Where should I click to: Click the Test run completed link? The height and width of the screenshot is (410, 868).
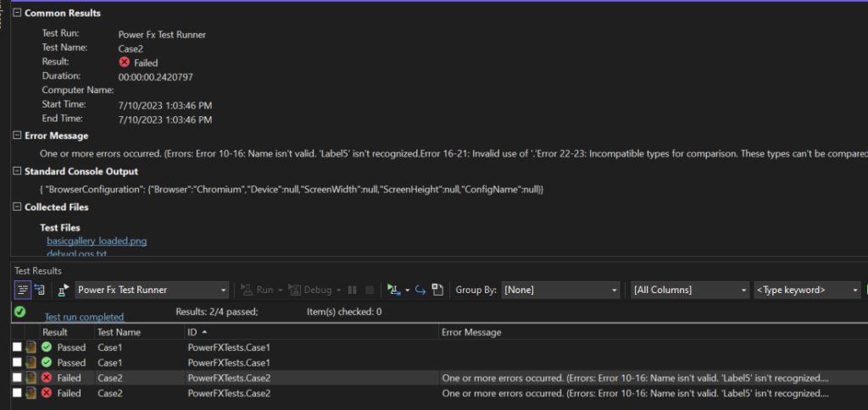[84, 317]
